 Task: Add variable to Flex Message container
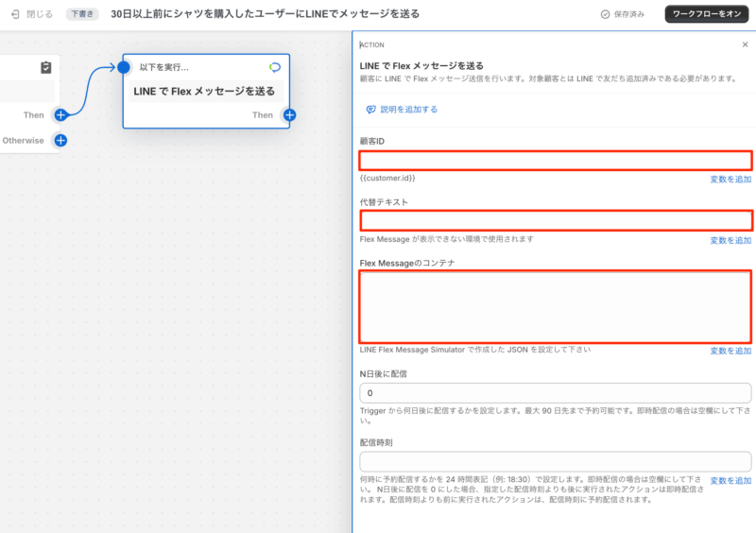point(730,351)
